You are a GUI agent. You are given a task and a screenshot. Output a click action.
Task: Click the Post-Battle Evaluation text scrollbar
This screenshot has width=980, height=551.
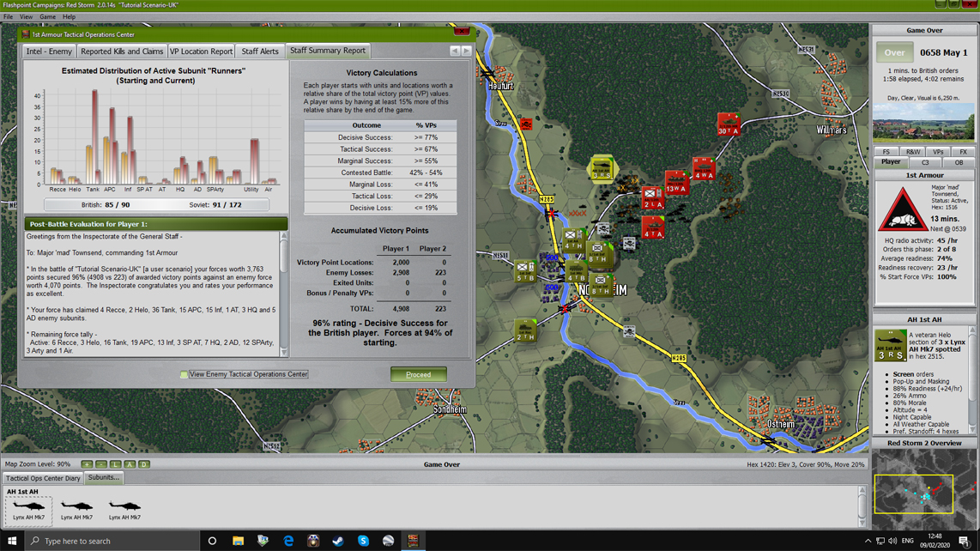(x=284, y=294)
